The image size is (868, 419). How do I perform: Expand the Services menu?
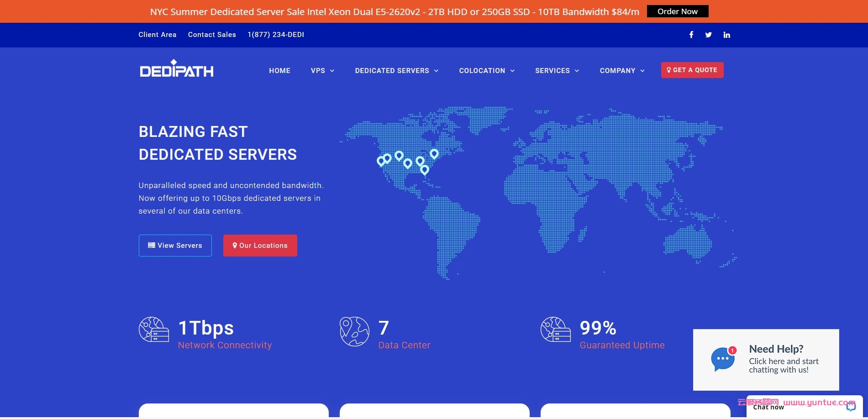point(557,71)
